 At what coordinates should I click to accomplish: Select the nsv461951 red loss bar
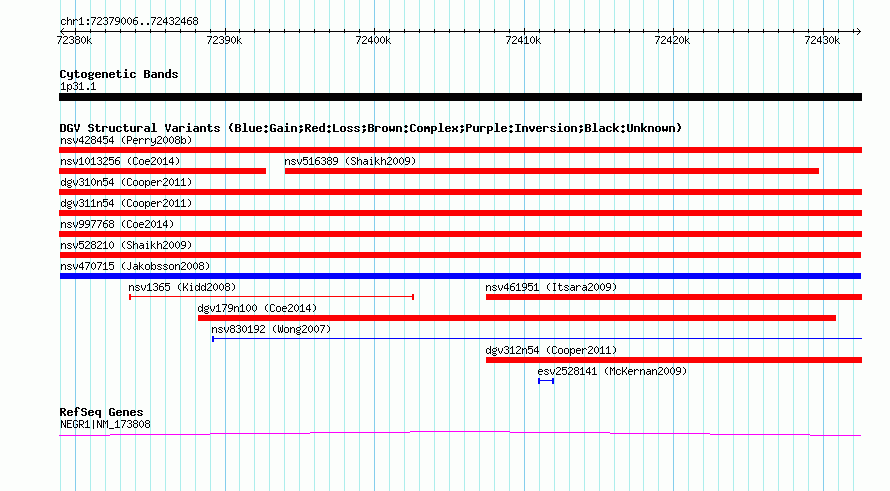point(674,297)
